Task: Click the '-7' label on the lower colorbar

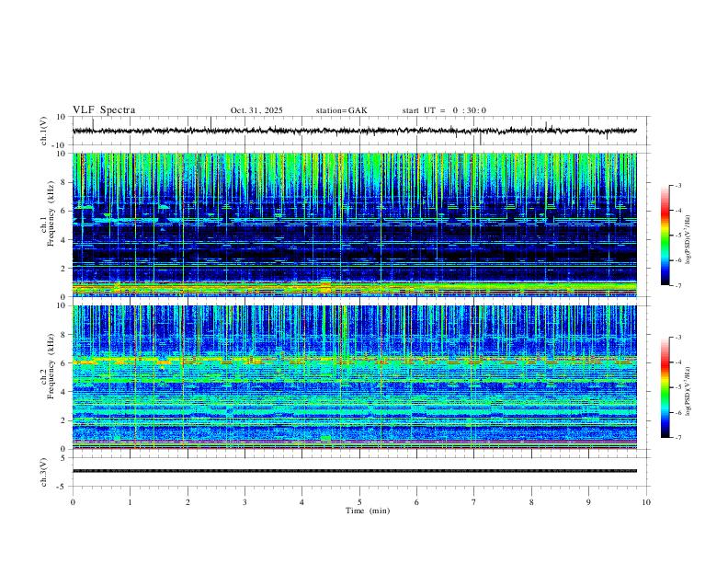Action: point(677,438)
